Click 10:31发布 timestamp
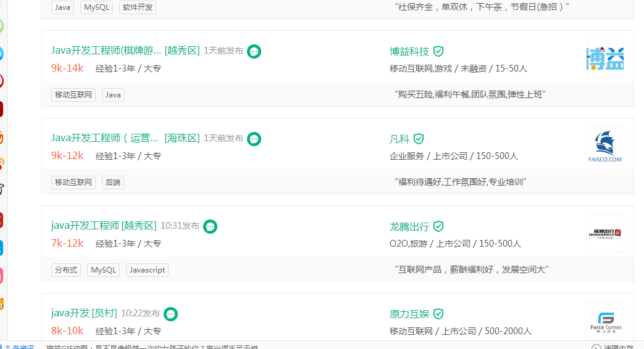This screenshot has width=644, height=349. pos(180,226)
